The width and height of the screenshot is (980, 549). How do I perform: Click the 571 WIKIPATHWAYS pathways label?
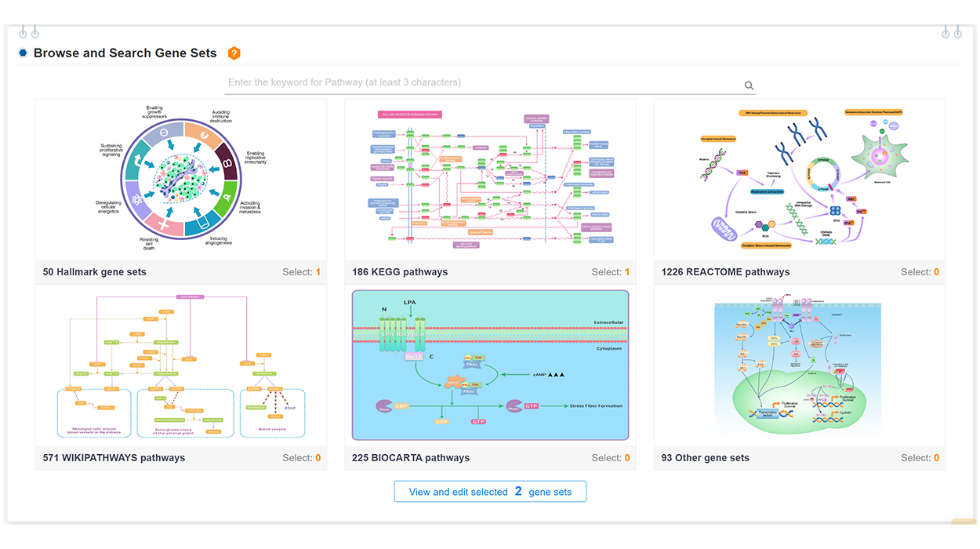(x=114, y=458)
